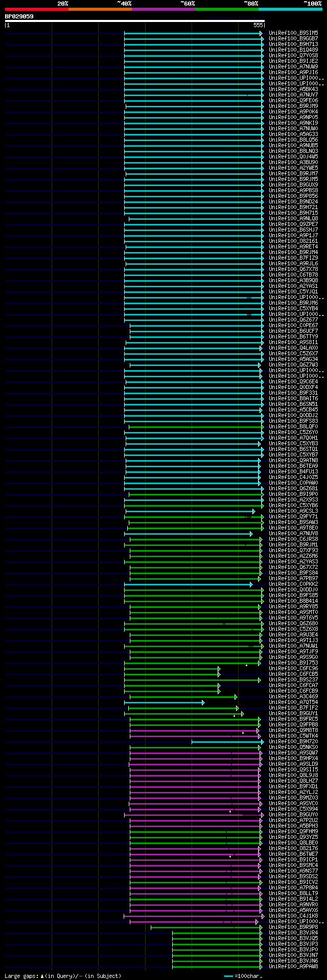Click hit label UniRef100_A9SQW7
Screen dimensions: 327x980
tap(293, 753)
